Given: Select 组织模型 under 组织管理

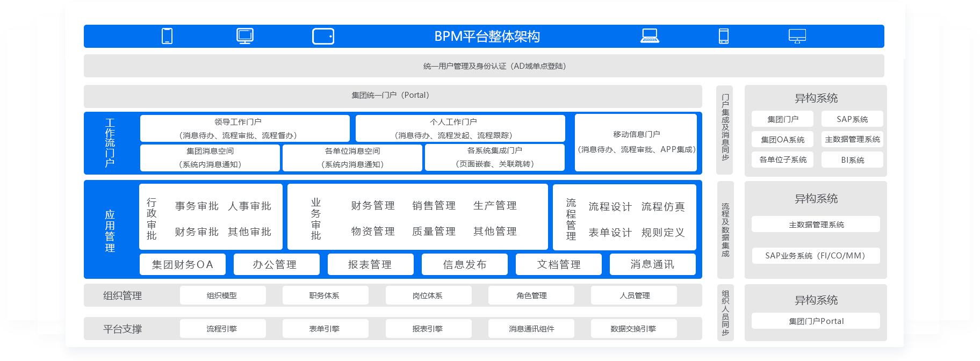Looking at the screenshot, I should tap(222, 295).
